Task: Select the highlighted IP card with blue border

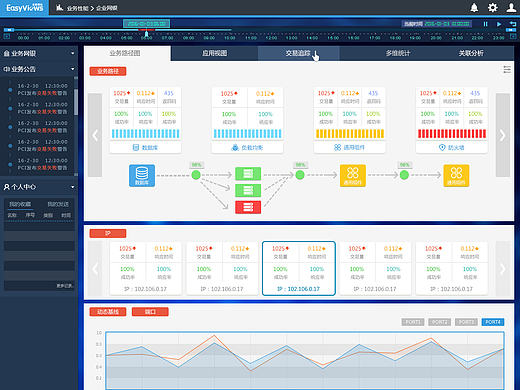Action: [299, 268]
